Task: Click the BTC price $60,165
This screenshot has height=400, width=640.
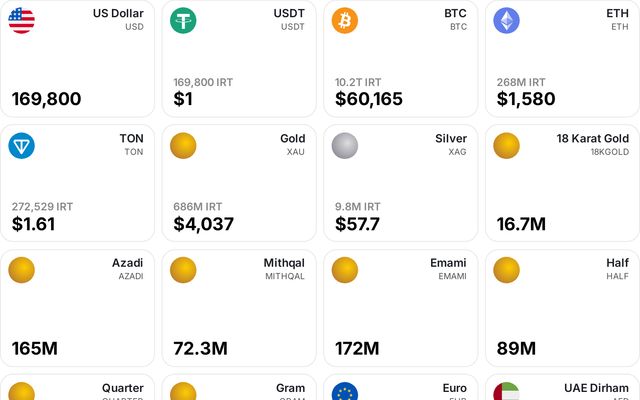Action: (369, 99)
